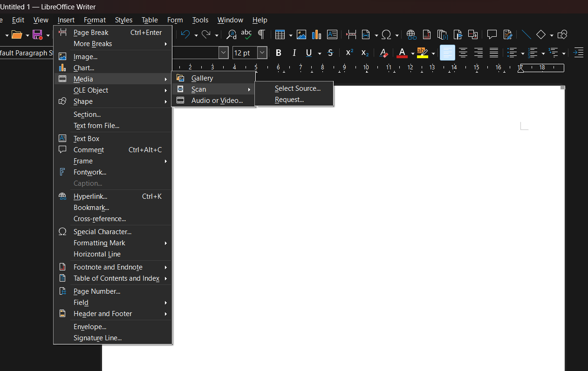Apply highlighting color to text
This screenshot has height=371, width=588.
click(423, 53)
